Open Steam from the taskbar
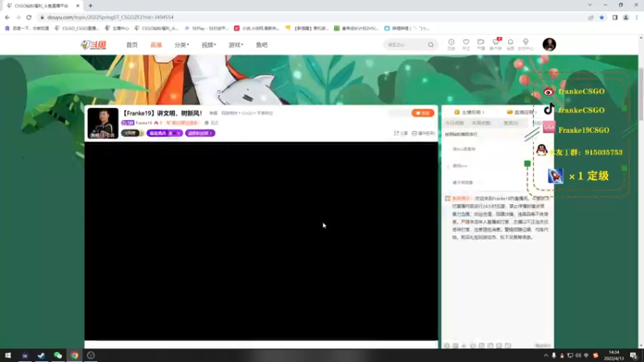The height and width of the screenshot is (362, 644). [41, 356]
